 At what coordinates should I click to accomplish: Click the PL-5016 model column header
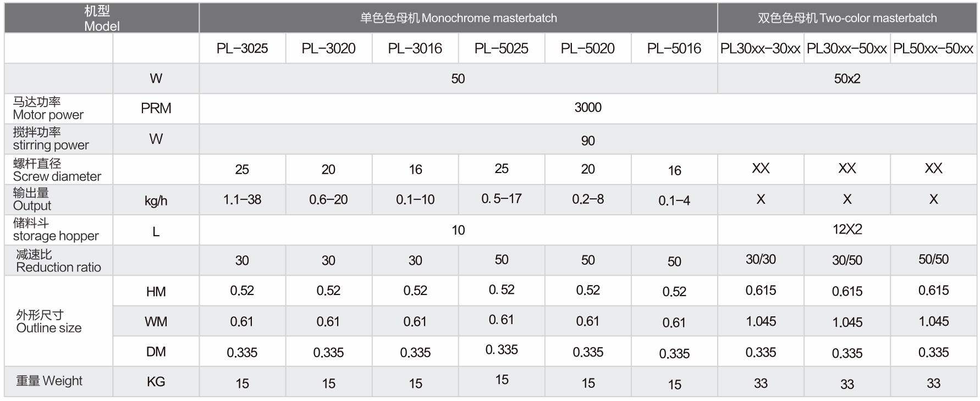674,48
